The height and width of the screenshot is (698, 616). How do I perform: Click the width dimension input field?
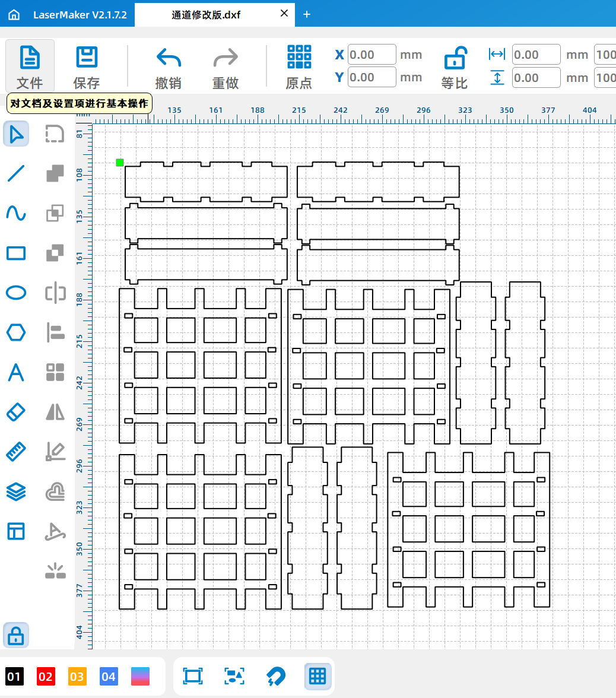(x=536, y=55)
